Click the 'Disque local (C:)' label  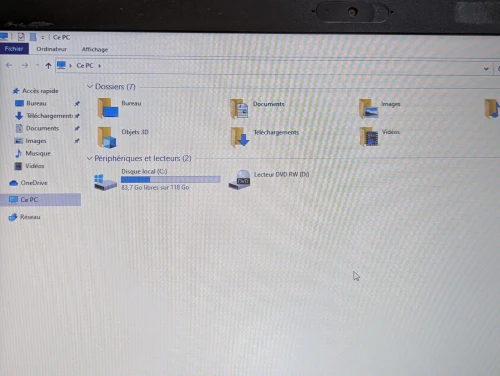click(x=144, y=171)
